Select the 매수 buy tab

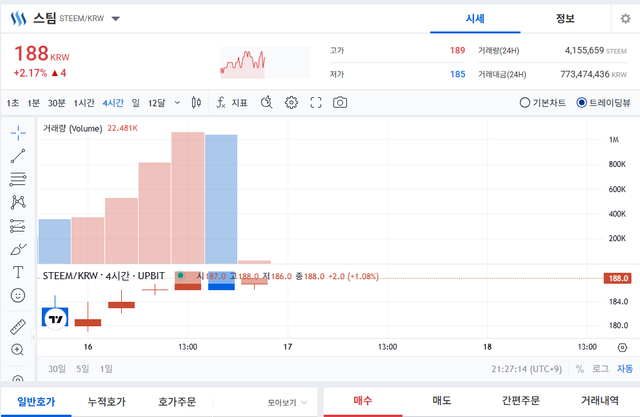click(363, 401)
